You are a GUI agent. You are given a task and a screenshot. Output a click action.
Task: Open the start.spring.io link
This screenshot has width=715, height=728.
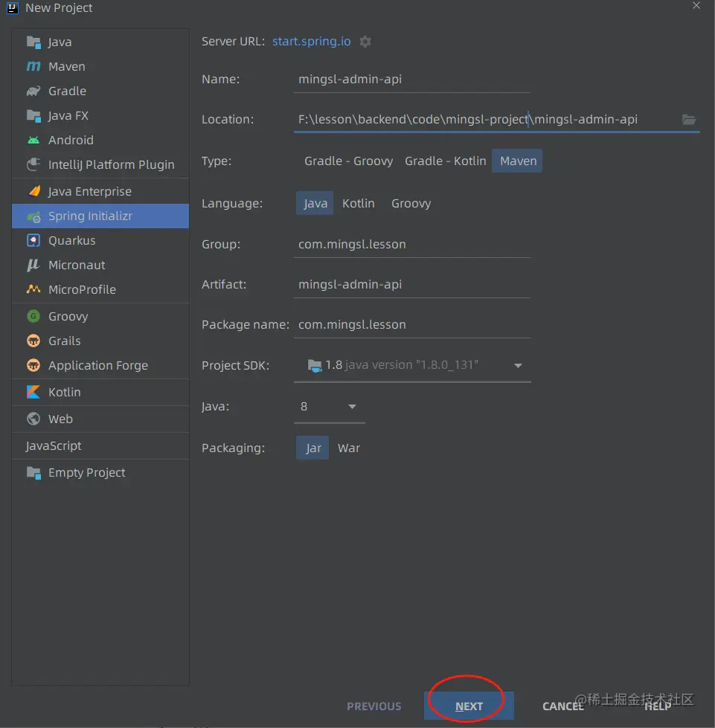pyautogui.click(x=311, y=42)
